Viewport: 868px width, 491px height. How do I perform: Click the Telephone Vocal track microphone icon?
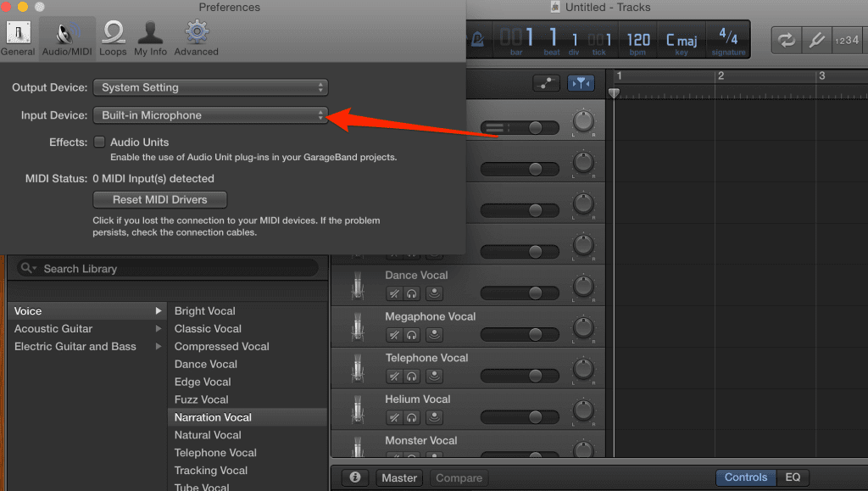click(359, 369)
